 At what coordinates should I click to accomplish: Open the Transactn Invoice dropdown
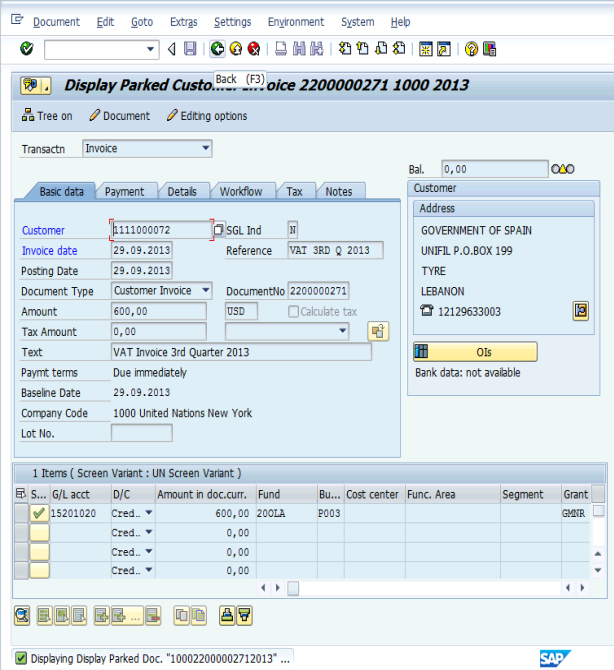(206, 149)
